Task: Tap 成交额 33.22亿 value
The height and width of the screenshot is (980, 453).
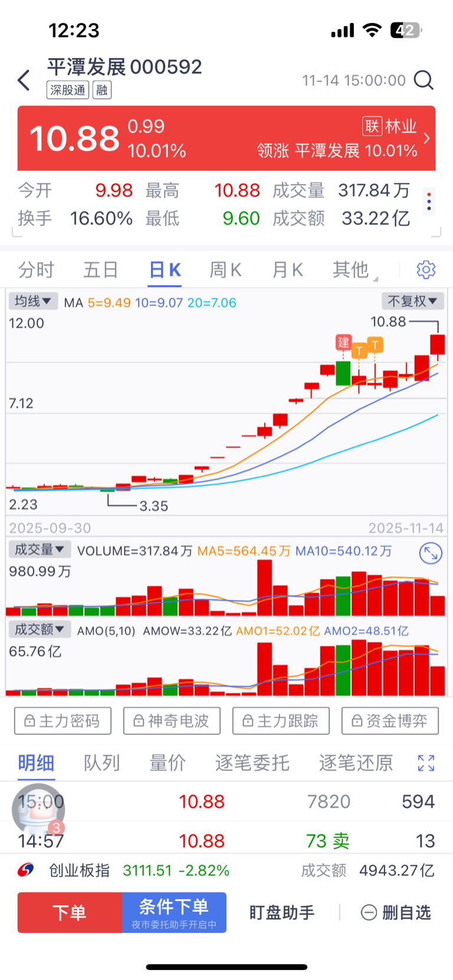Action: tap(376, 219)
